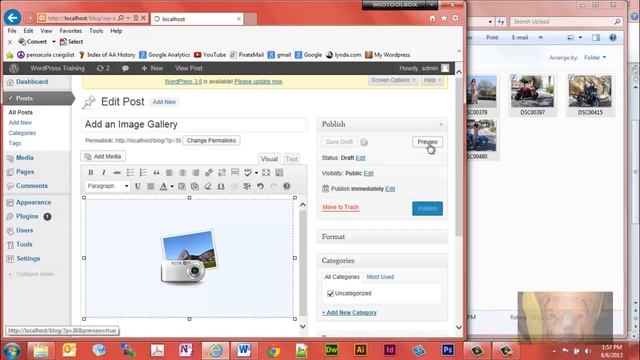Toggle the DSC00397 thumbnail checkbox in Explorer

click(513, 77)
